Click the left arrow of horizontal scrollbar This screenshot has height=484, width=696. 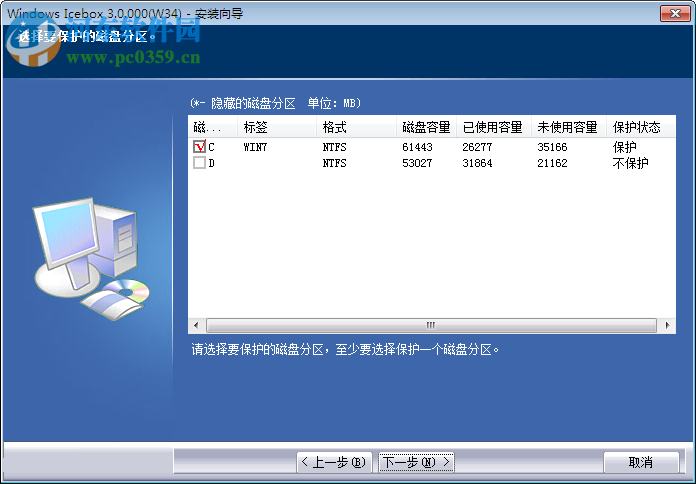point(196,325)
